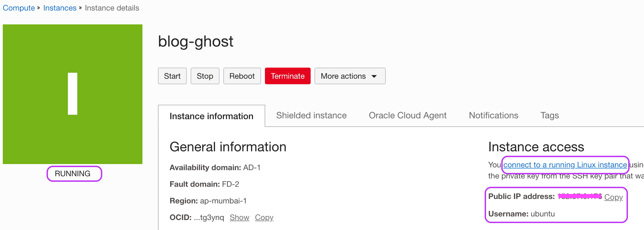Copy the public IP address
The height and width of the screenshot is (230, 644).
tap(614, 197)
